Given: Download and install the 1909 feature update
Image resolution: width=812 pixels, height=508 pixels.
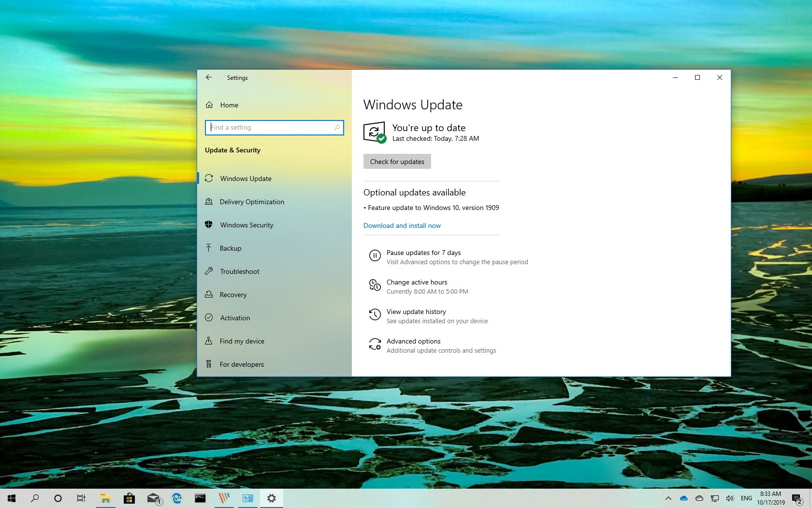Looking at the screenshot, I should [x=402, y=225].
